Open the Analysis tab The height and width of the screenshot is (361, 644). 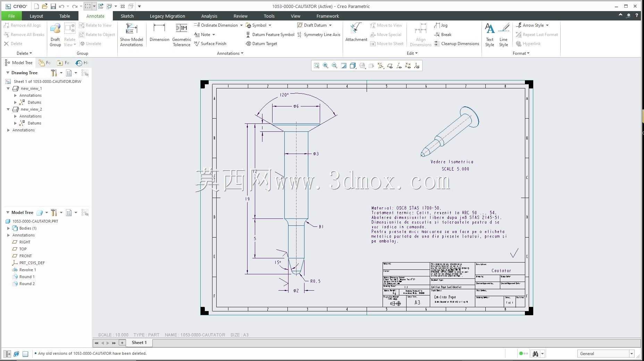click(x=209, y=16)
